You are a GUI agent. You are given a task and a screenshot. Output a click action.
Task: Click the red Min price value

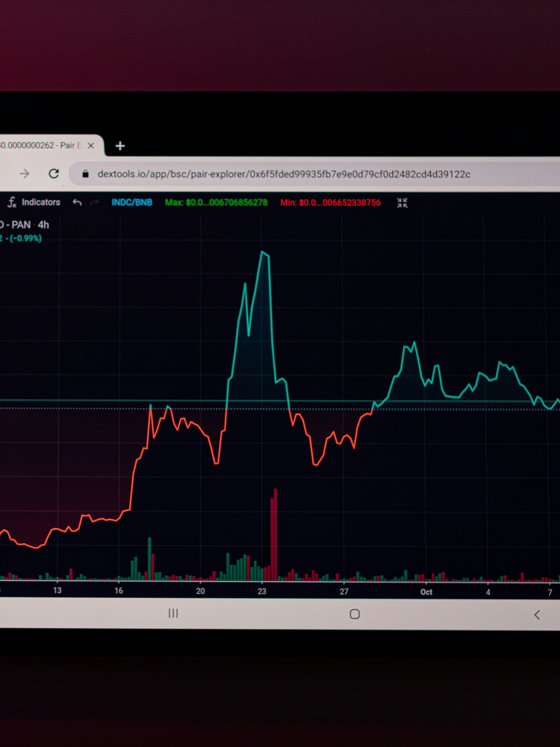(x=330, y=203)
